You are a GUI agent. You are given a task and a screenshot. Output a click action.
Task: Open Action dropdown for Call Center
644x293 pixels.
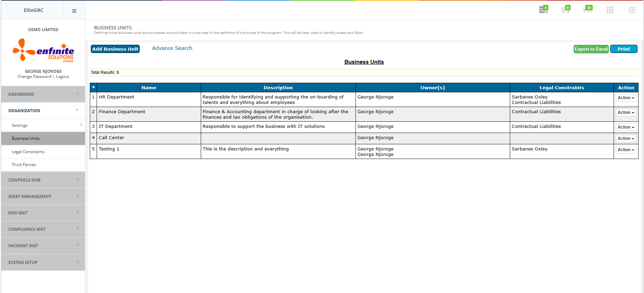[x=626, y=138]
